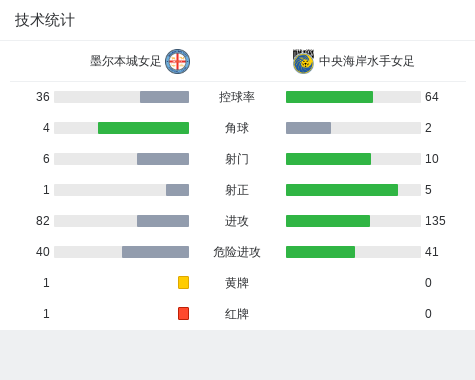Click the grey corner kick bar showing 2
Screen dimensions: 475x380
[308, 128]
